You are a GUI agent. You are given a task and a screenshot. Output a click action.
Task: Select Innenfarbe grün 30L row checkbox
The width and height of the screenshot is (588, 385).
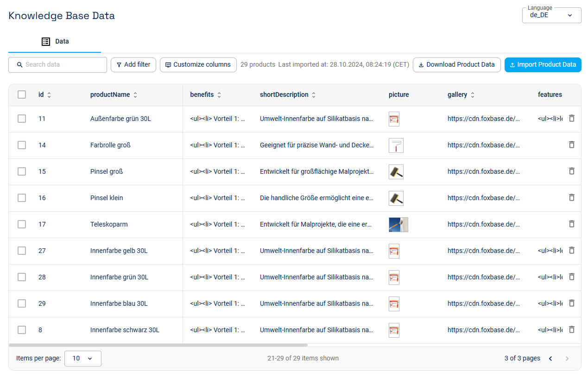coord(22,277)
